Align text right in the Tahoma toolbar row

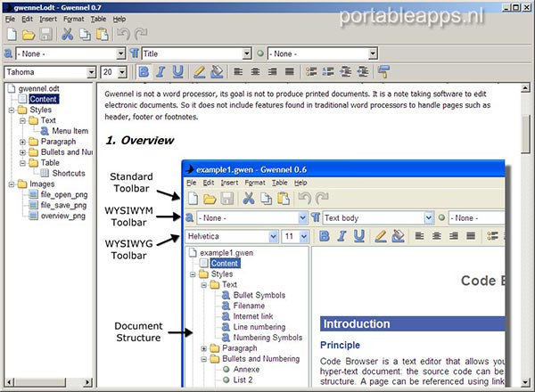272,72
